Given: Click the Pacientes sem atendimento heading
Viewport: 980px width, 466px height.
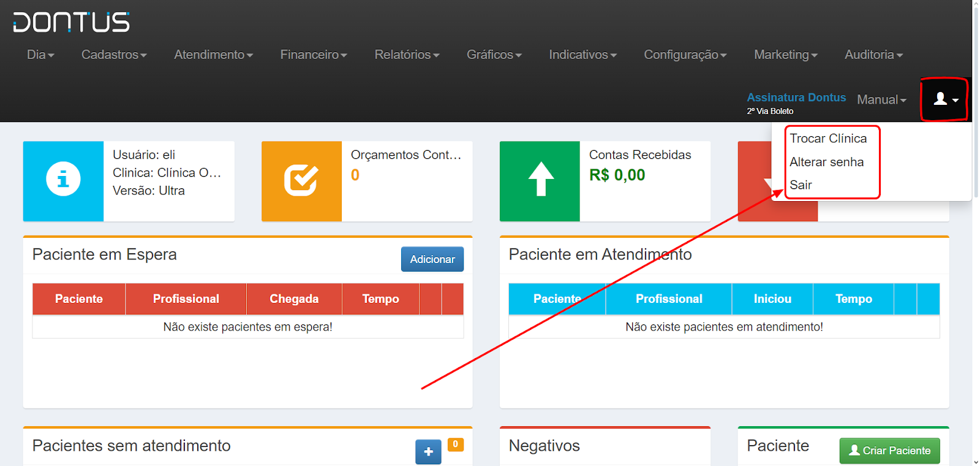Looking at the screenshot, I should (x=131, y=446).
